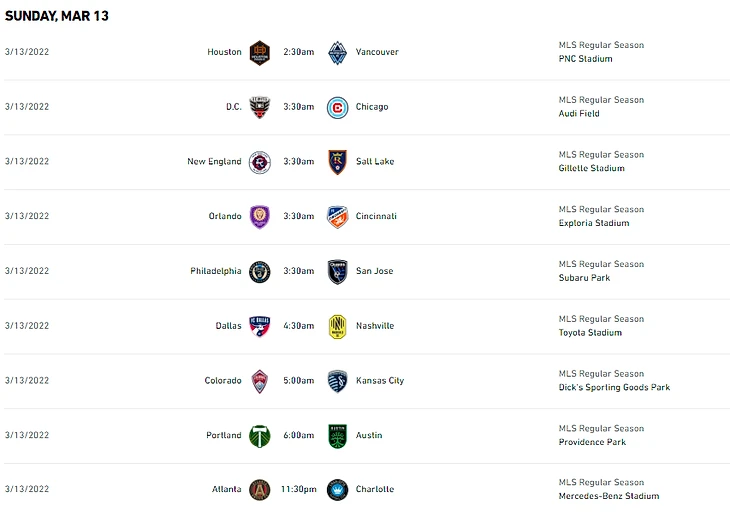Click the Chicago Fire team logo
730x517 pixels.
click(337, 107)
